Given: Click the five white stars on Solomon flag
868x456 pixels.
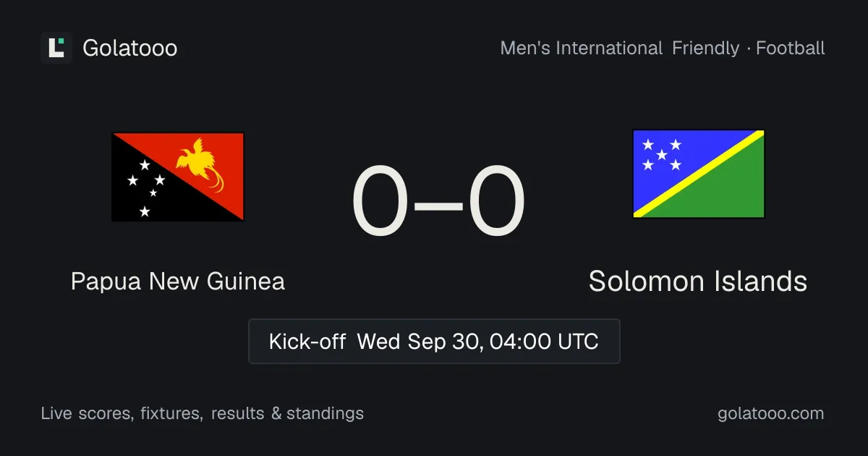Looking at the screenshot, I should (x=662, y=155).
